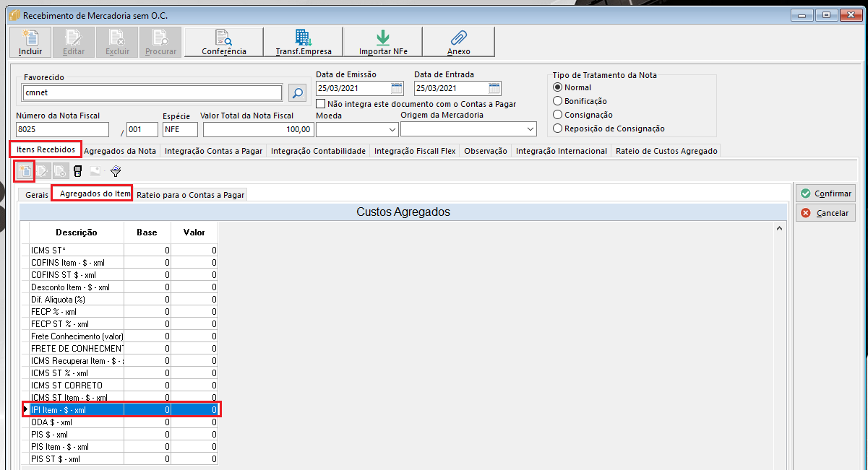Click the Favorecido search magnifier icon
Screen dimensions: 868x470
coord(297,92)
